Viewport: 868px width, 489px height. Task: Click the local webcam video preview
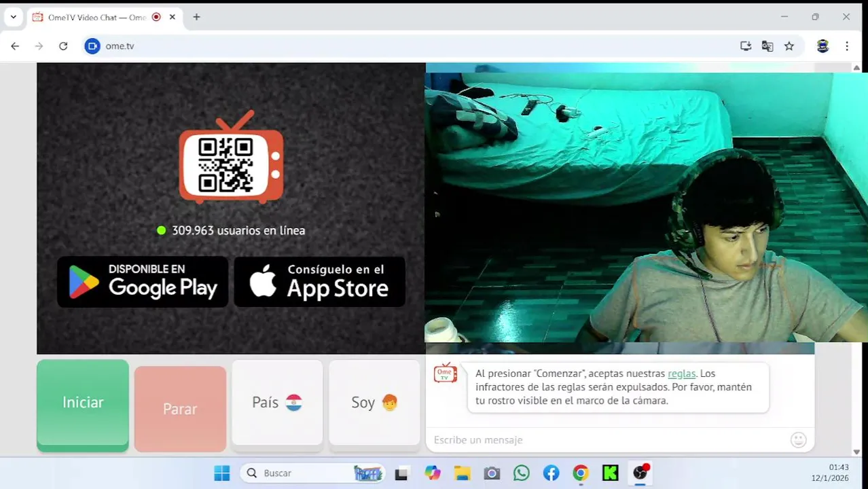coord(645,207)
